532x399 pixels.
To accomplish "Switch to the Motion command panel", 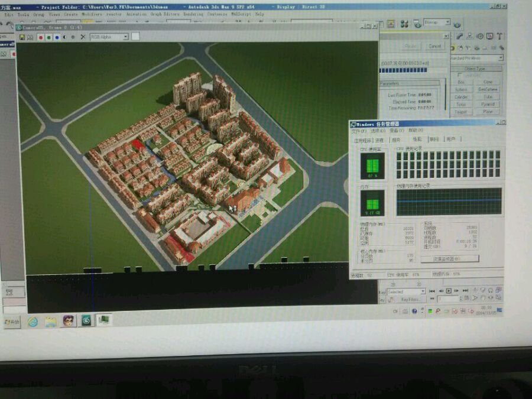I will (x=480, y=36).
